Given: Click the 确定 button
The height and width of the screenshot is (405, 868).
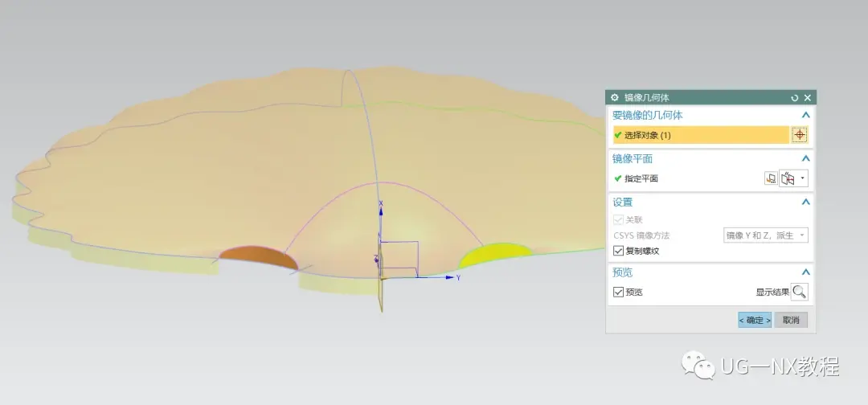Looking at the screenshot, I should [x=755, y=320].
